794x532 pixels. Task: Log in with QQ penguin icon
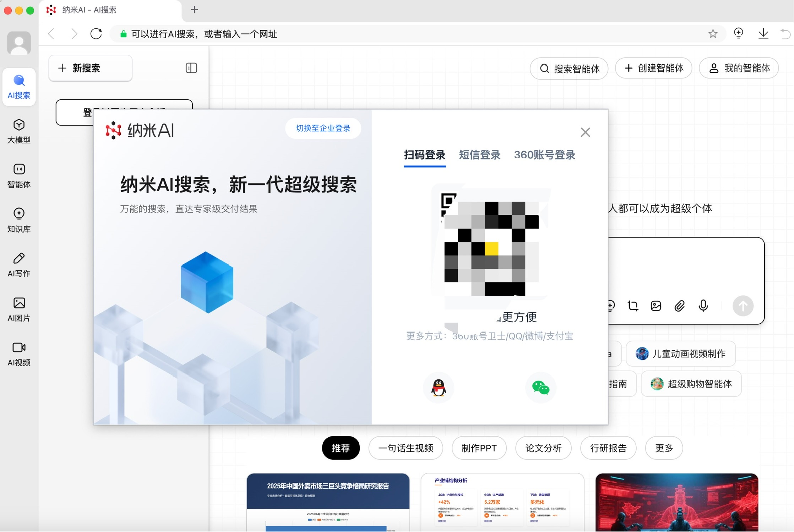(439, 387)
